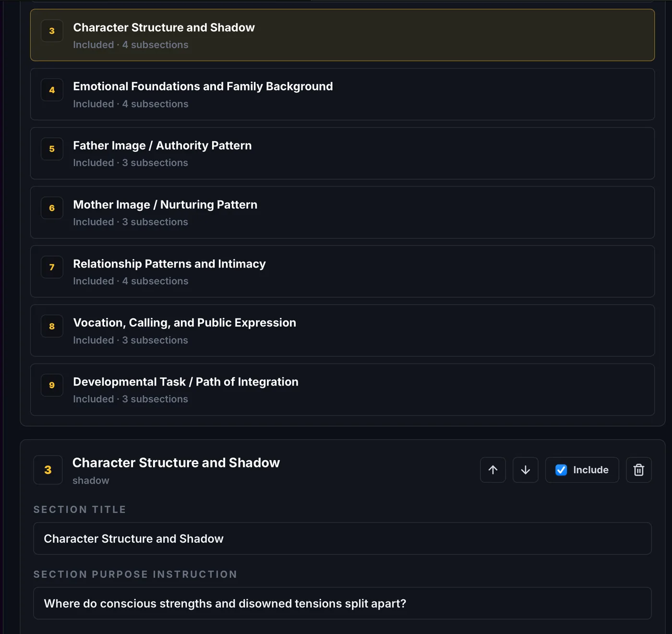
Task: Select the Character Structure and Shadow section card
Action: [342, 35]
